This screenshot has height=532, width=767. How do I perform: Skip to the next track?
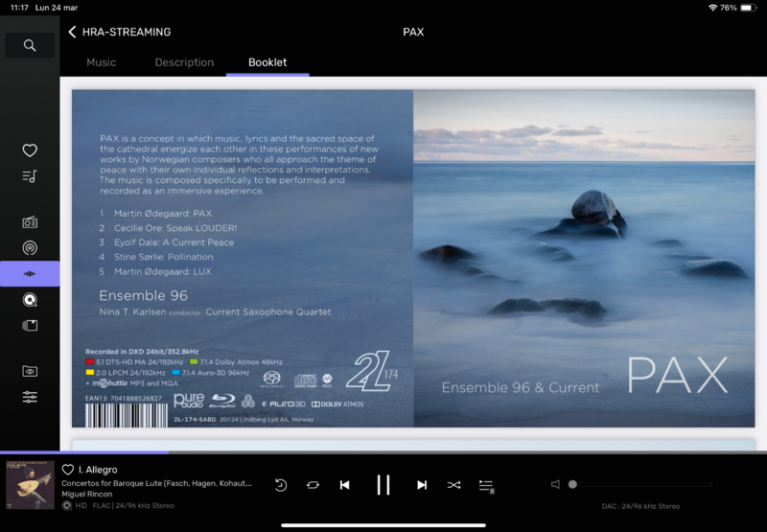422,485
